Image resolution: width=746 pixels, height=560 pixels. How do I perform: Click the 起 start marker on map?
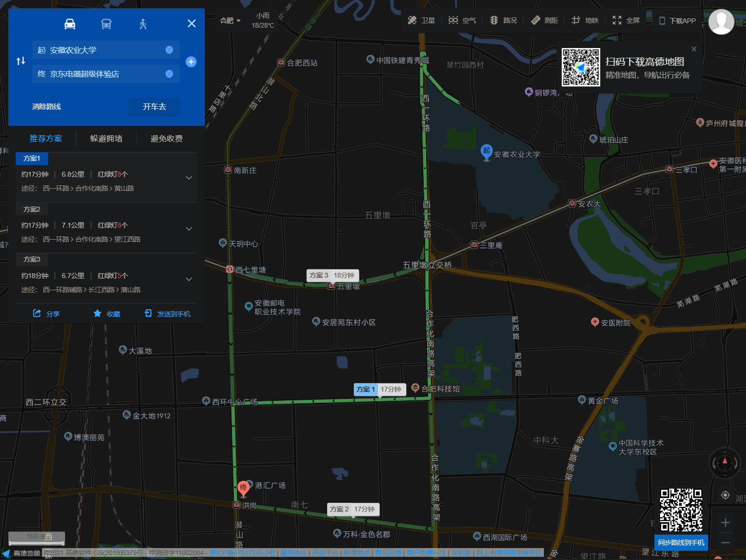(x=486, y=152)
